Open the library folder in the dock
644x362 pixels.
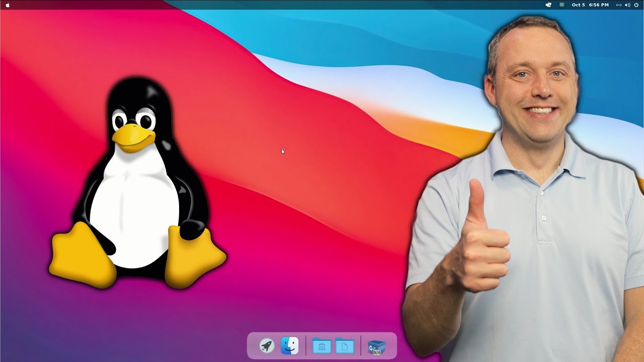pyautogui.click(x=321, y=346)
